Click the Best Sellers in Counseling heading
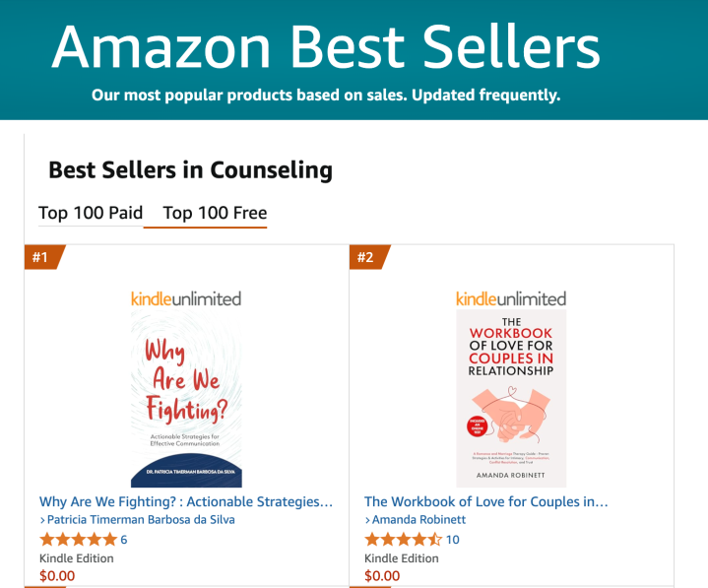 pos(190,169)
